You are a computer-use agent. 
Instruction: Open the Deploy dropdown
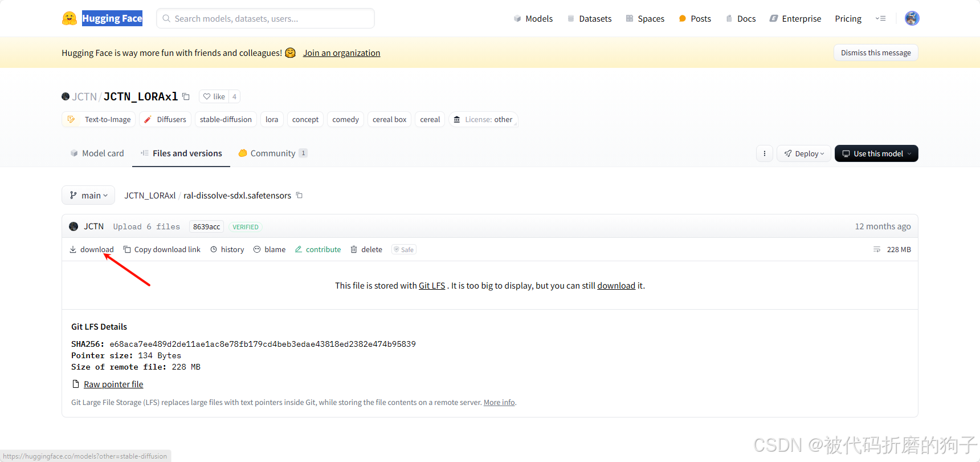(804, 153)
